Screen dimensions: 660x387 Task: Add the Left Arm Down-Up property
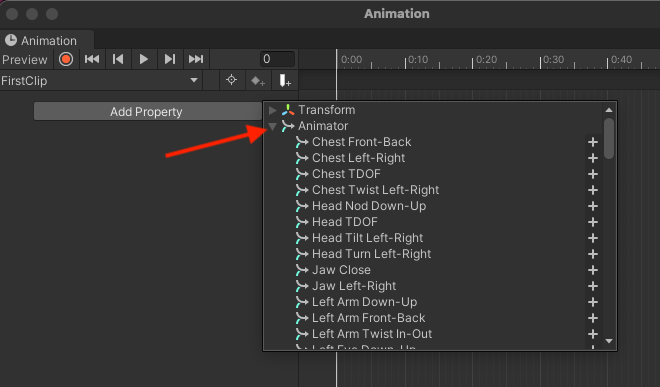(x=593, y=302)
